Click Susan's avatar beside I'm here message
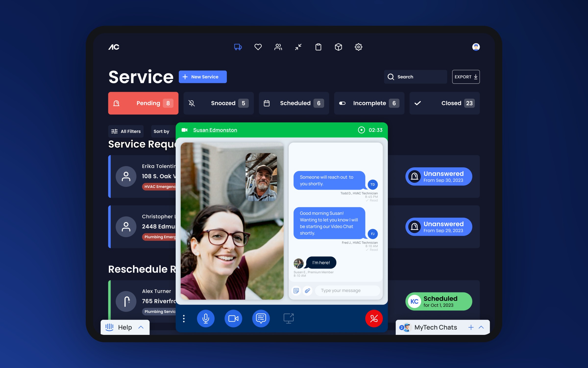 (299, 263)
